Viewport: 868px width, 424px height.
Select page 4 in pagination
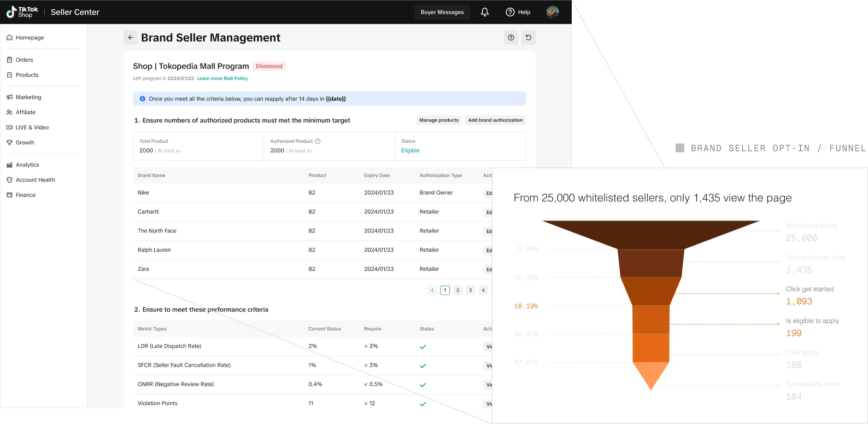pyautogui.click(x=483, y=291)
